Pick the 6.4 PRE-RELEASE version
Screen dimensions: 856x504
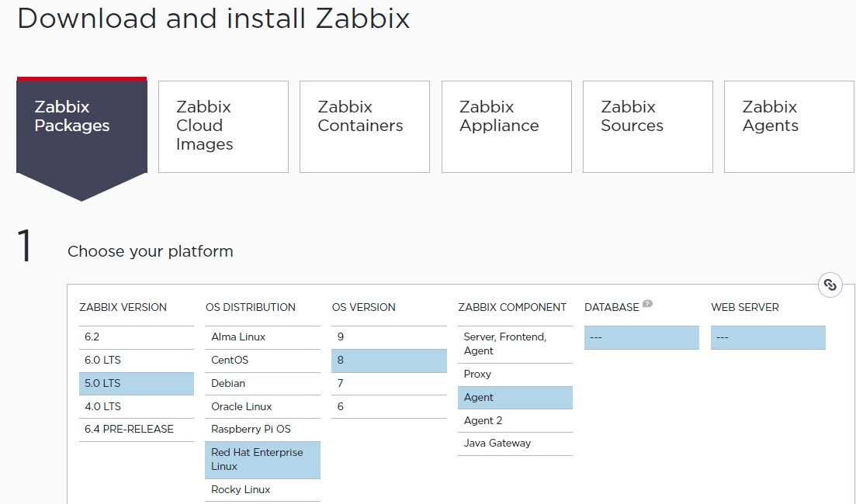coord(136,430)
